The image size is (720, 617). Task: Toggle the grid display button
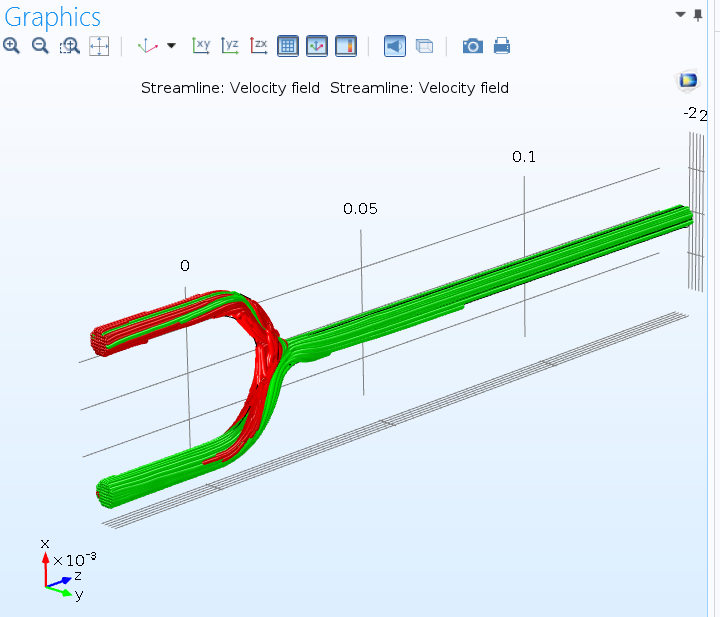point(288,46)
